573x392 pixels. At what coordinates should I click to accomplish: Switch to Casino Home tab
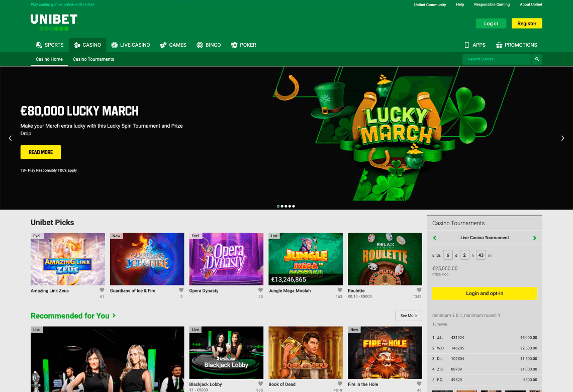[49, 59]
